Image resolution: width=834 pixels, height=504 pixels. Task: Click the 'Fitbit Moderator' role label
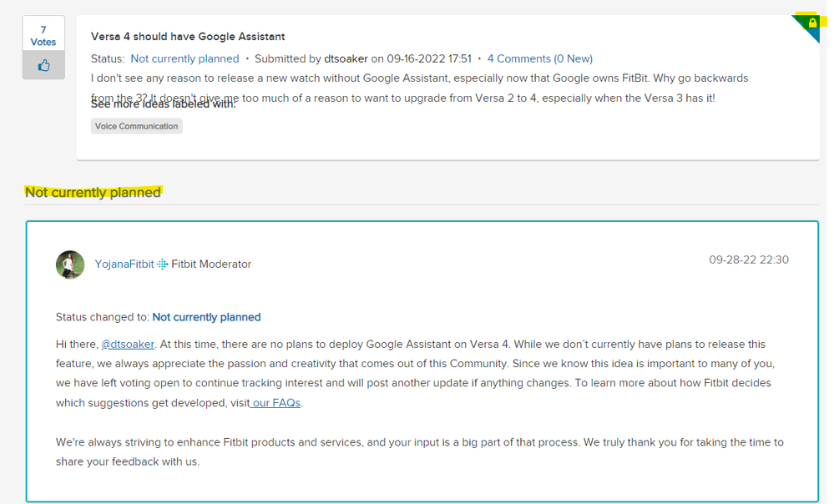[211, 265]
